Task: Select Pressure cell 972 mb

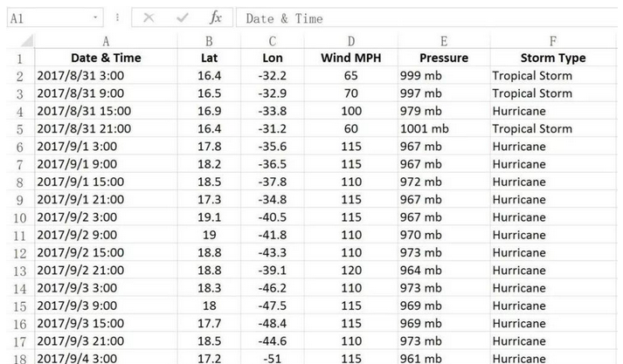Action: point(444,182)
